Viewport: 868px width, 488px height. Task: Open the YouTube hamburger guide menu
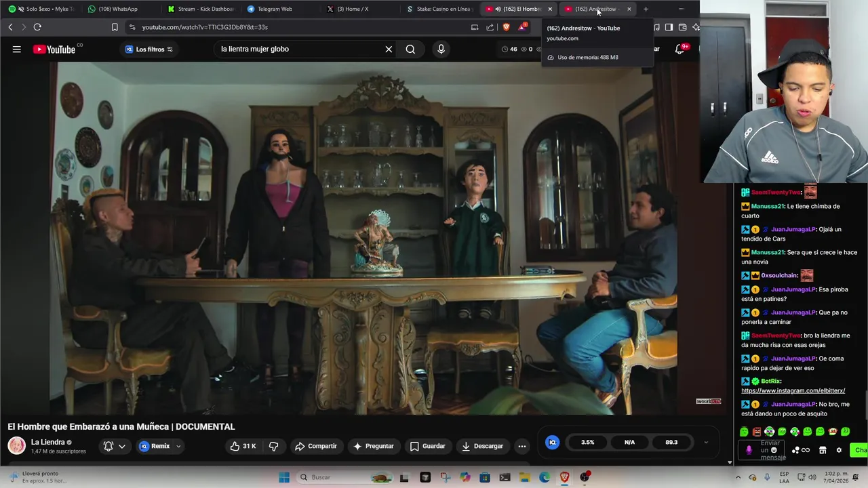(x=16, y=49)
